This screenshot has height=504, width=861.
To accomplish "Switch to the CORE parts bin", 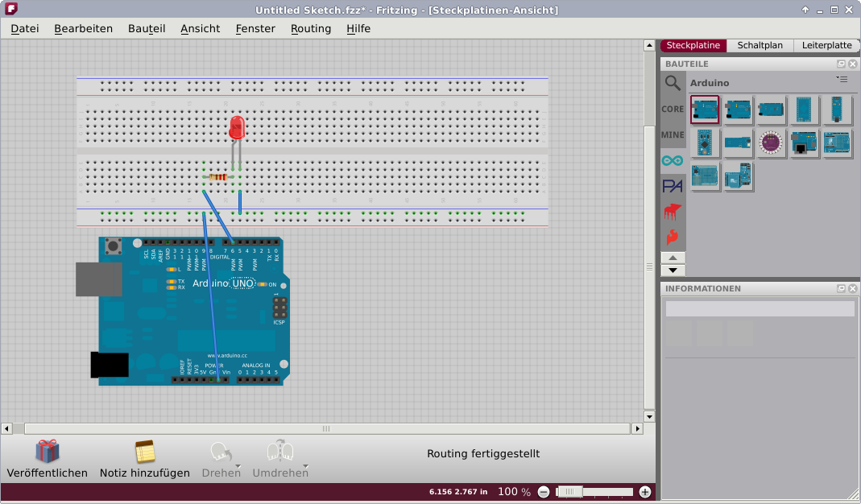I will [673, 109].
